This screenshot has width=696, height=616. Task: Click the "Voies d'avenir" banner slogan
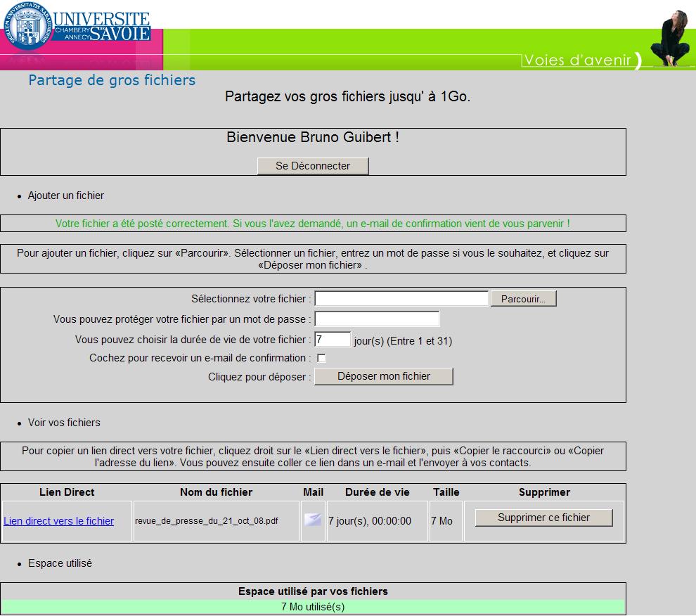click(578, 60)
